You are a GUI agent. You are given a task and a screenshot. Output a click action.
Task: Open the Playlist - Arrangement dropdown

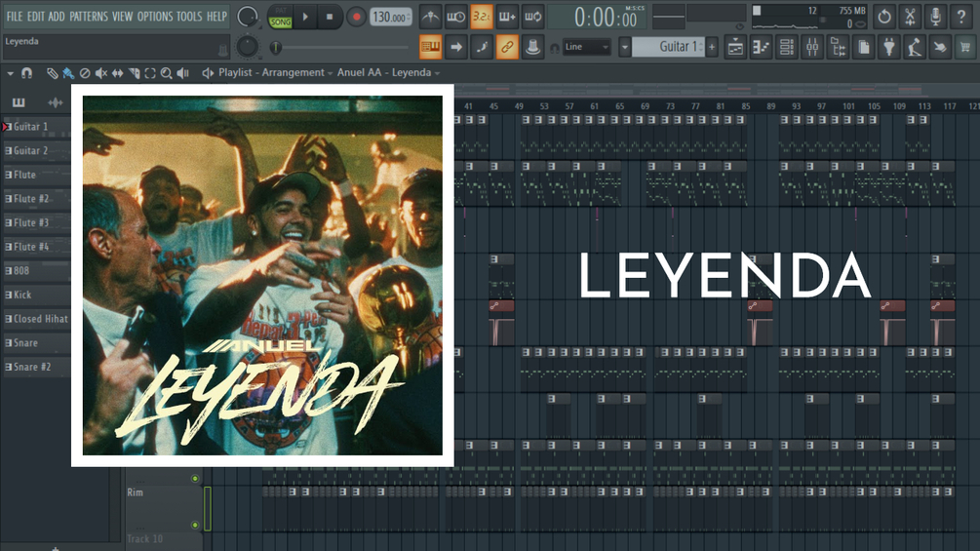(276, 72)
